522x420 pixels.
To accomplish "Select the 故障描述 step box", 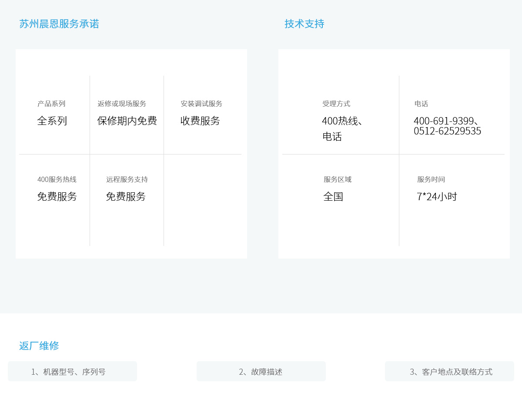I will 261,372.
